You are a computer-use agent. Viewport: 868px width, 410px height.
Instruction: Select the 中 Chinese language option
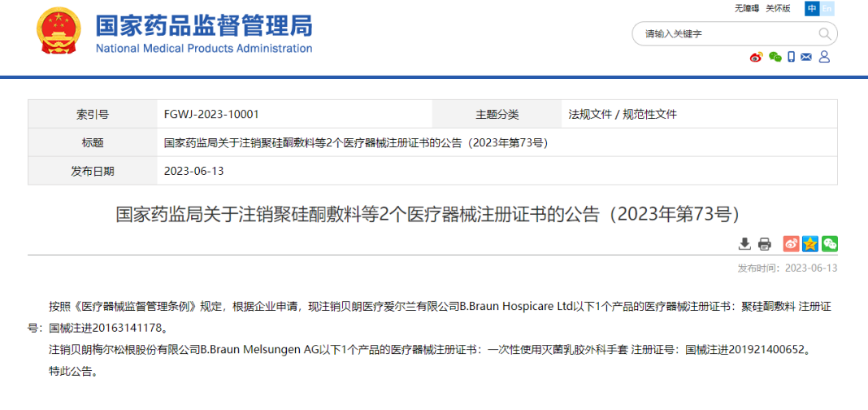[812, 8]
